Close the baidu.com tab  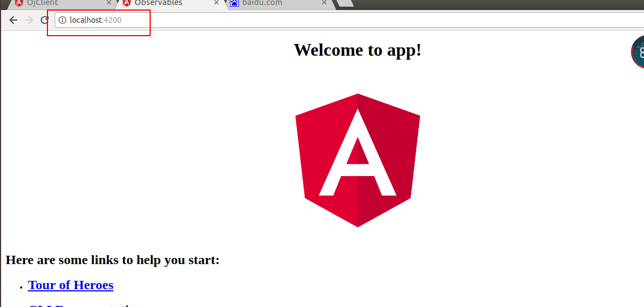[x=324, y=2]
